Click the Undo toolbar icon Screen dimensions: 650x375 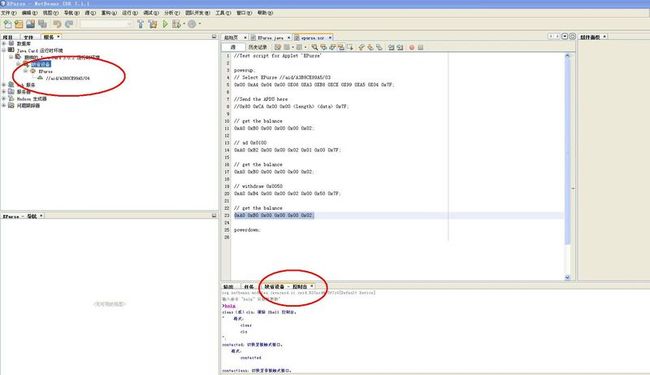coord(57,24)
